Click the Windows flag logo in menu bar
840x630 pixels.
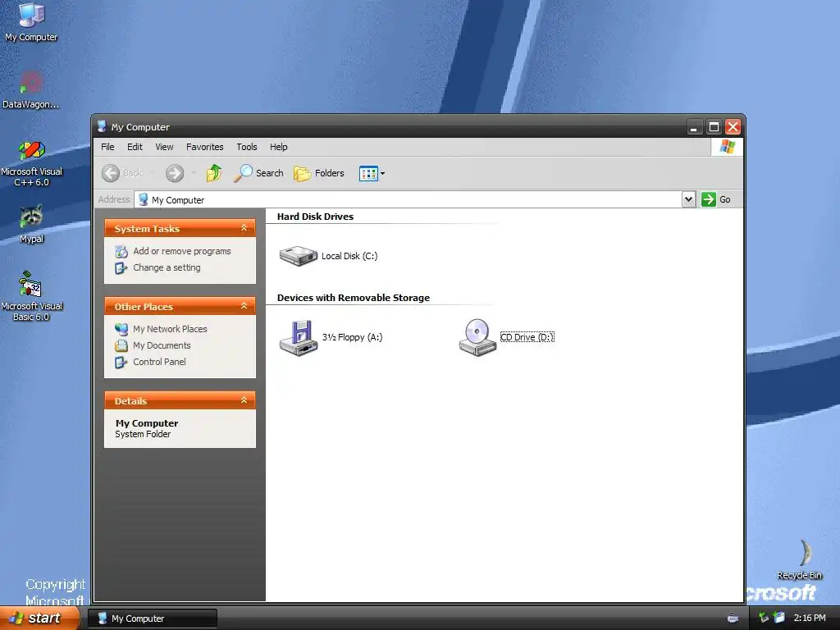click(x=727, y=146)
